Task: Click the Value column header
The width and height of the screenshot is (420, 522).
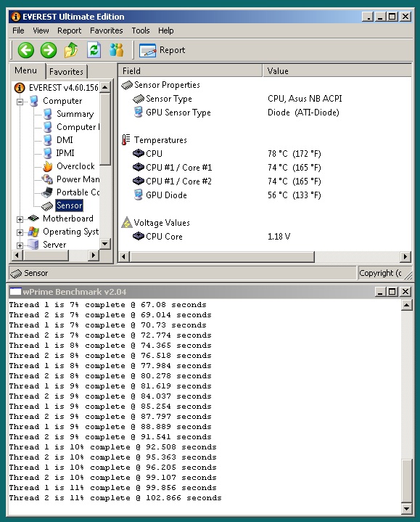Action: click(337, 71)
